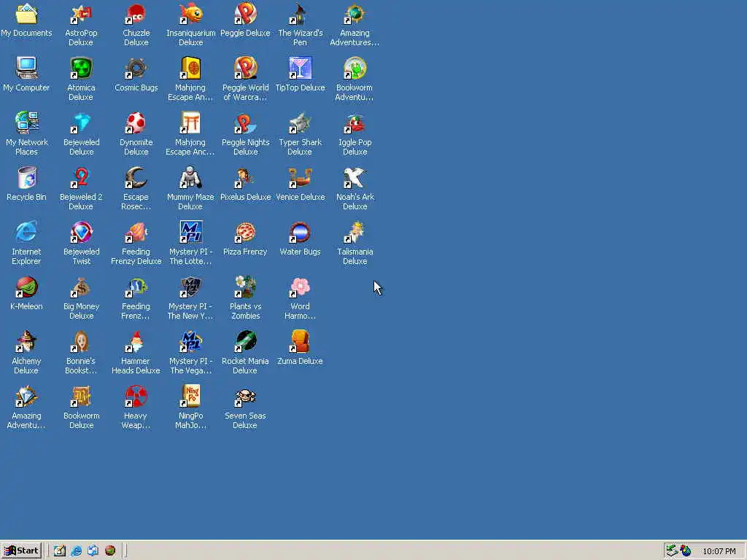Click the 10:07 PM system clock
This screenshot has height=560, width=747.
[x=719, y=551]
